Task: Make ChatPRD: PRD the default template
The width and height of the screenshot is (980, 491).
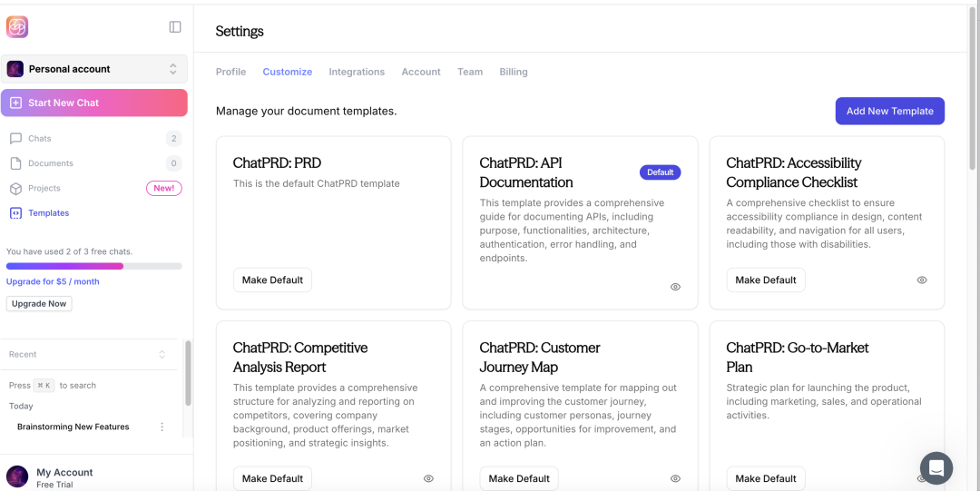Action: tap(272, 280)
